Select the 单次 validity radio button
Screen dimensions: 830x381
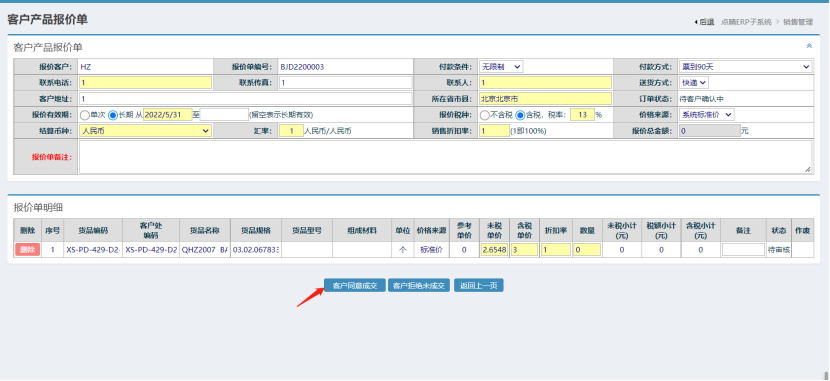click(84, 115)
